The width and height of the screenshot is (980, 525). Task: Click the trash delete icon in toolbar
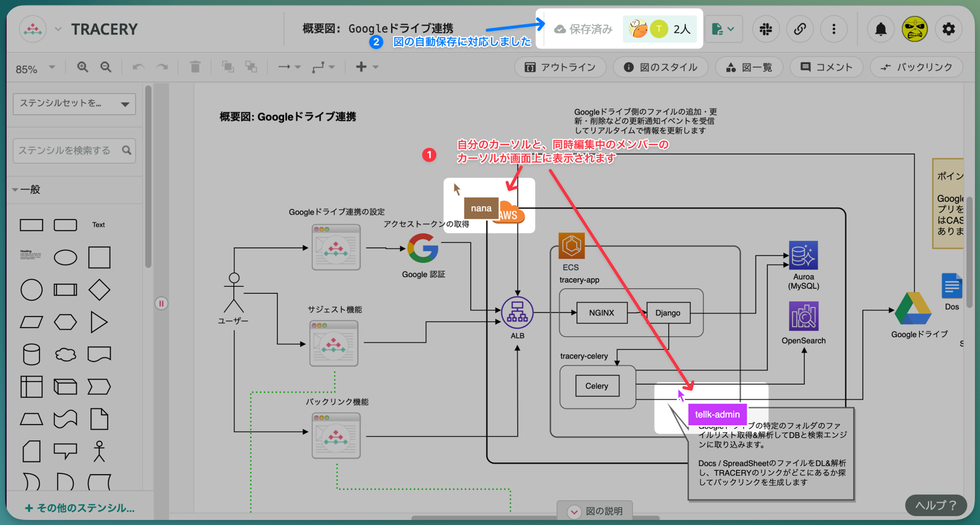(x=195, y=67)
